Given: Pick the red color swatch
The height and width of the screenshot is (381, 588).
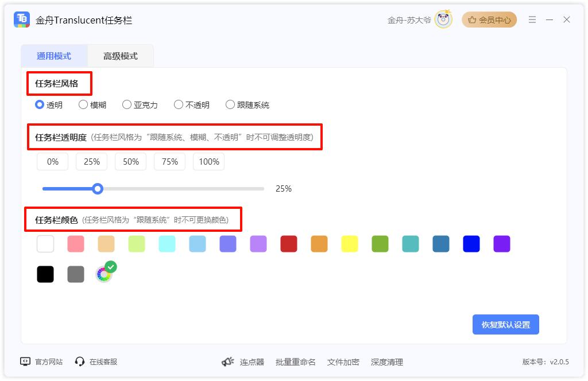Looking at the screenshot, I should [288, 244].
